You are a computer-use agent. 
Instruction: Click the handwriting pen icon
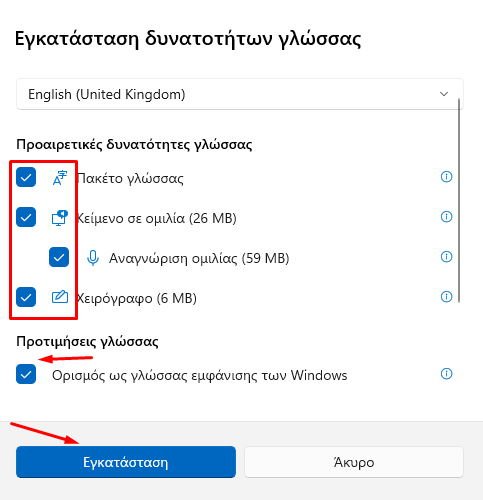coord(60,297)
